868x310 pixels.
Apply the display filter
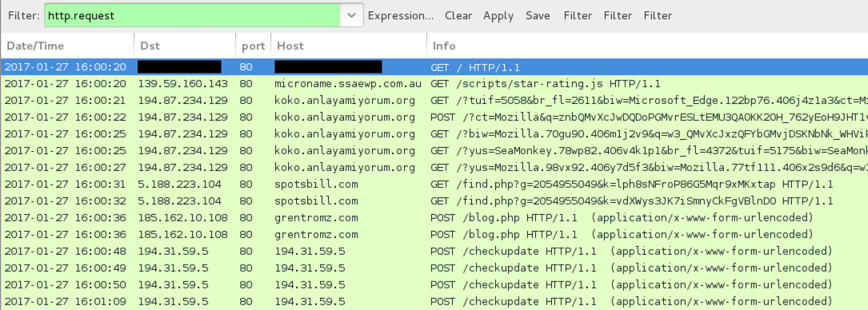pyautogui.click(x=498, y=15)
